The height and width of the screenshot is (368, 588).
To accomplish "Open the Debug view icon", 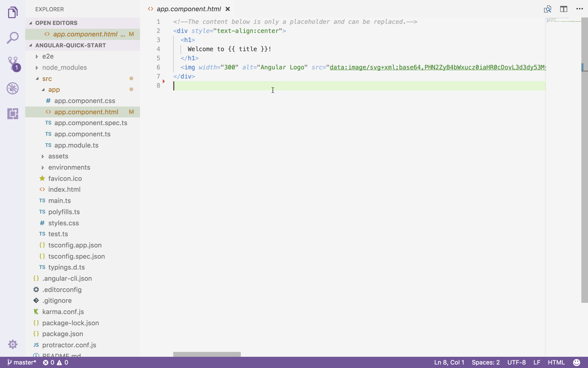I will point(13,88).
